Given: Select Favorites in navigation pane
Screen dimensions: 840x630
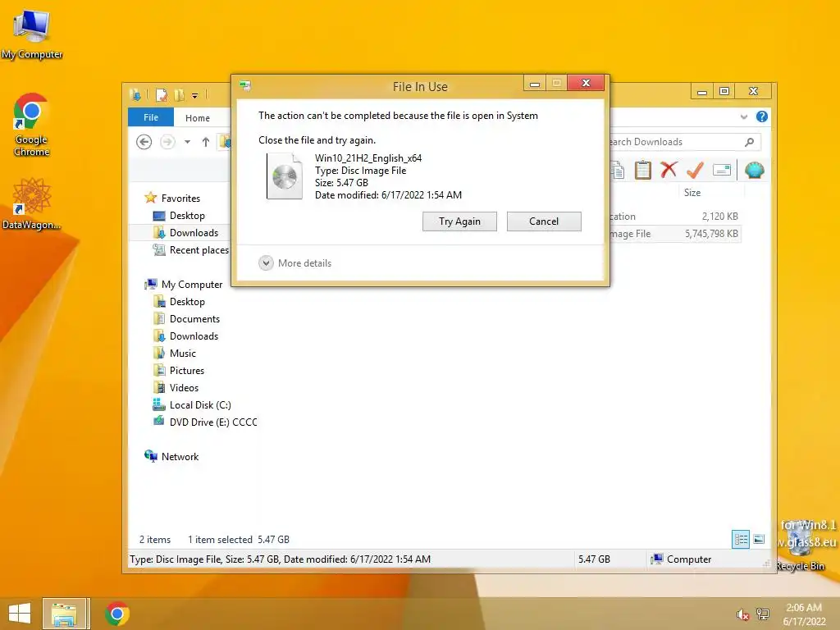Looking at the screenshot, I should (x=180, y=199).
